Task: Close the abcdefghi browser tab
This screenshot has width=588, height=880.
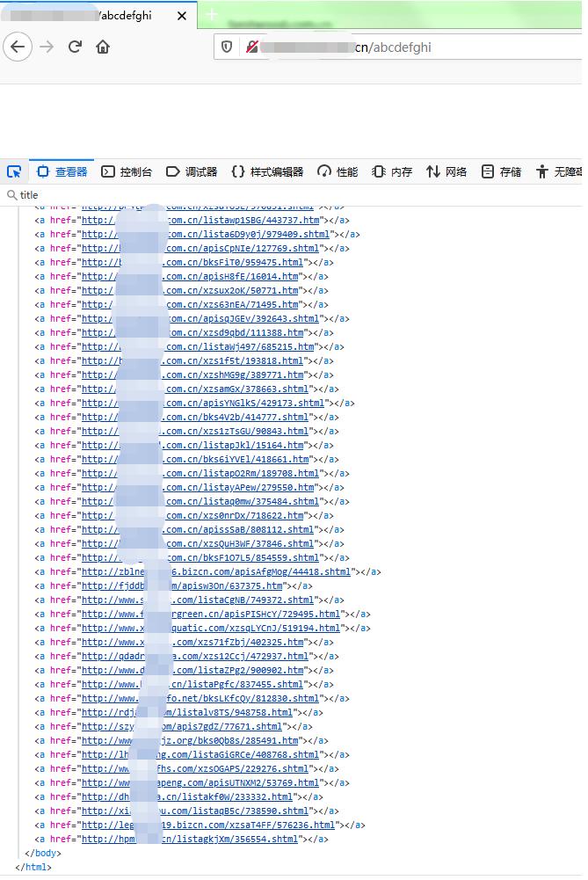Action: coord(182,16)
